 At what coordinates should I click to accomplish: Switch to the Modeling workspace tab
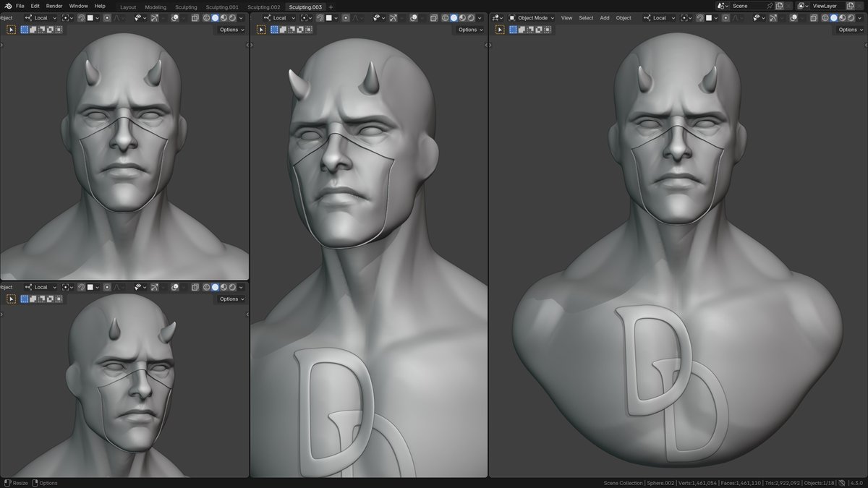[x=156, y=7]
